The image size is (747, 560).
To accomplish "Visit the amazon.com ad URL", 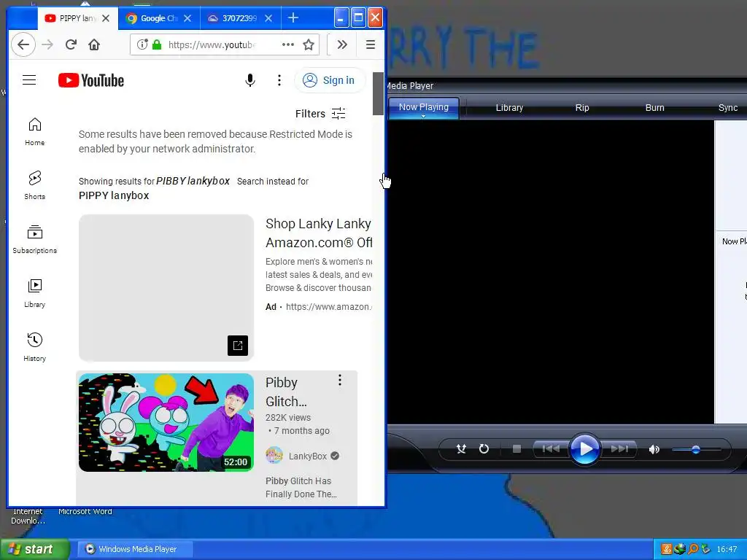I will pyautogui.click(x=329, y=307).
